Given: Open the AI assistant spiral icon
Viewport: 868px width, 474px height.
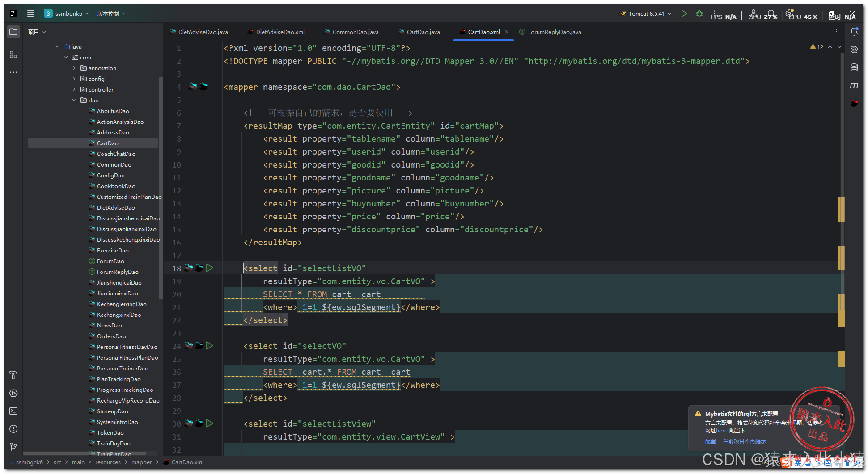Looking at the screenshot, I should coord(854,50).
